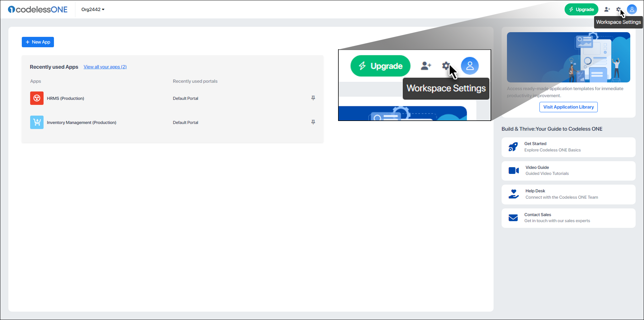Open Workspace Settings via the gear icon
The image size is (644, 320).
click(x=619, y=9)
